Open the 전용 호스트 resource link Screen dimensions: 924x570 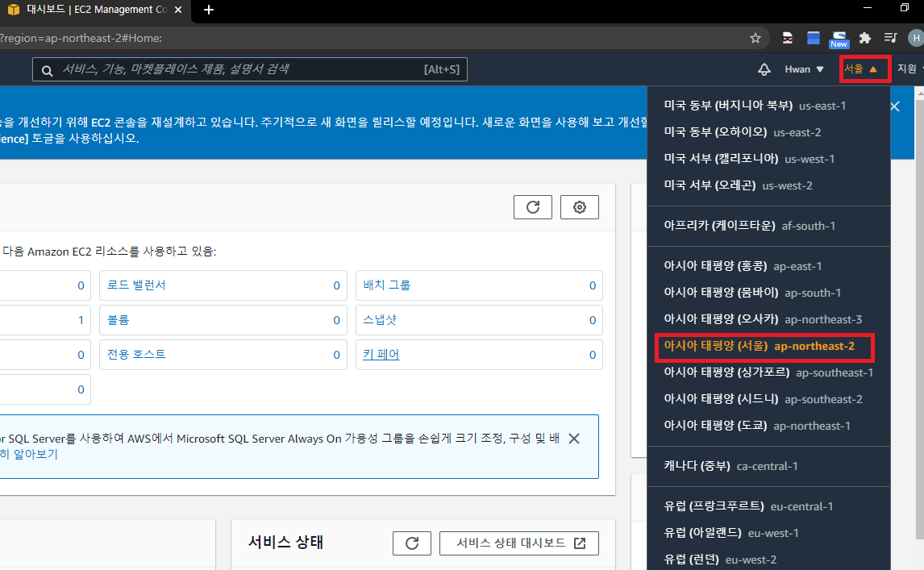(x=136, y=354)
